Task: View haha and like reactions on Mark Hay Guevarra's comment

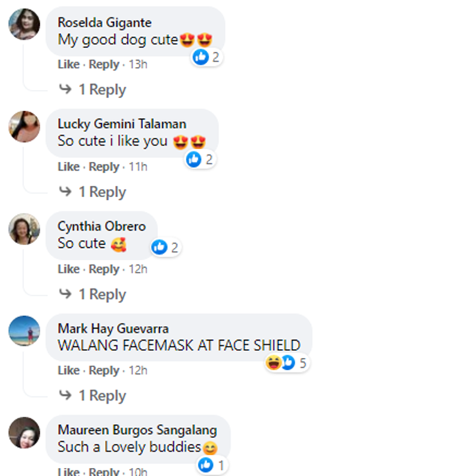Action: pyautogui.click(x=287, y=363)
